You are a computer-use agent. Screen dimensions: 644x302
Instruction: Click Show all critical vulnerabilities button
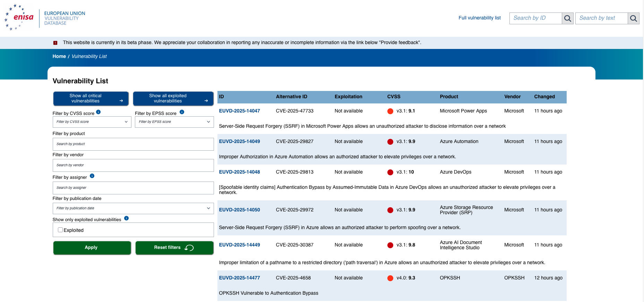point(91,99)
